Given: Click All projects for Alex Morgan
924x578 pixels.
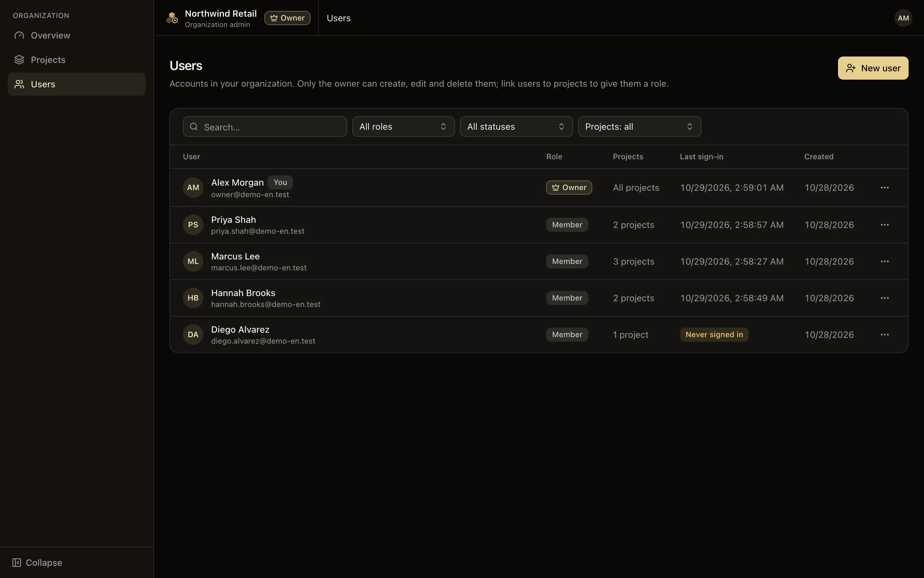Looking at the screenshot, I should point(636,188).
